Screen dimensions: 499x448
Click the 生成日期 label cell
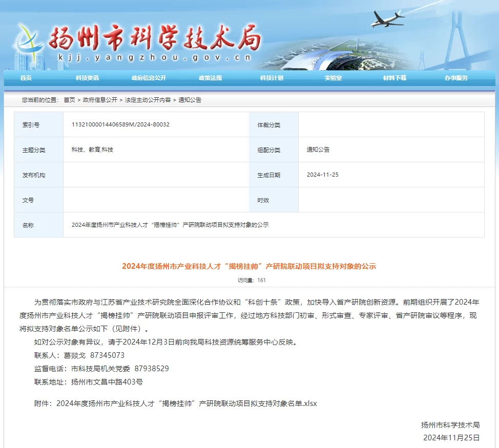tap(274, 175)
